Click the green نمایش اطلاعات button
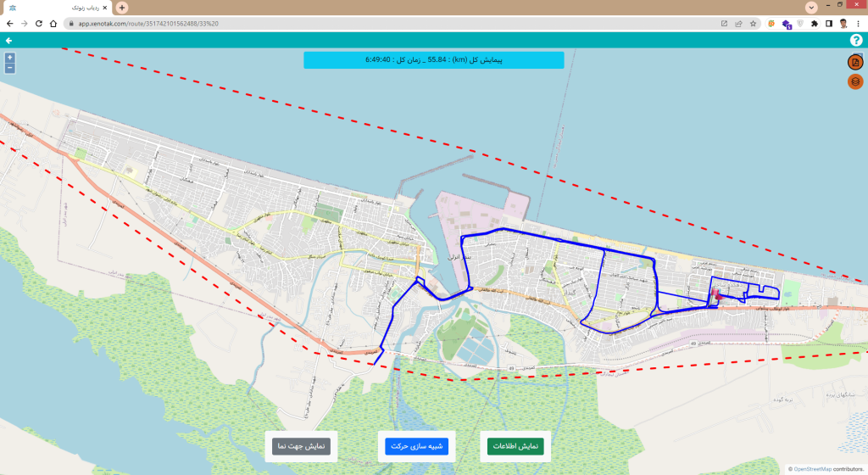Image resolution: width=868 pixels, height=475 pixels. 515,446
